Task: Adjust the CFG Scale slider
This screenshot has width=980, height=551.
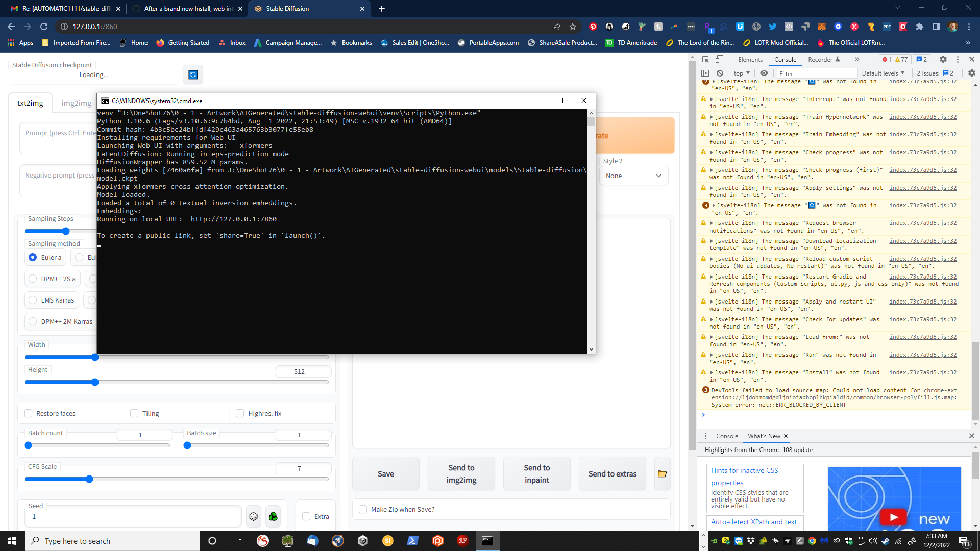Action: 90,479
